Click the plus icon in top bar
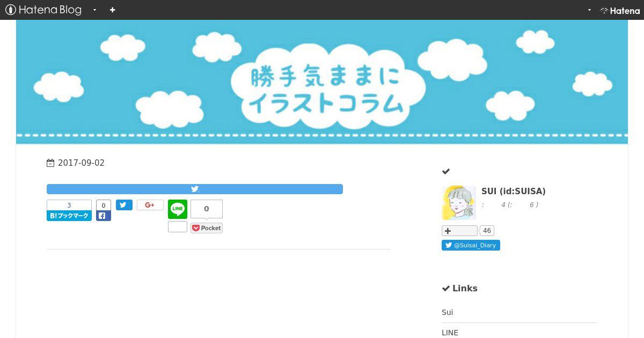Image resolution: width=644 pixels, height=338 pixels. 112,10
